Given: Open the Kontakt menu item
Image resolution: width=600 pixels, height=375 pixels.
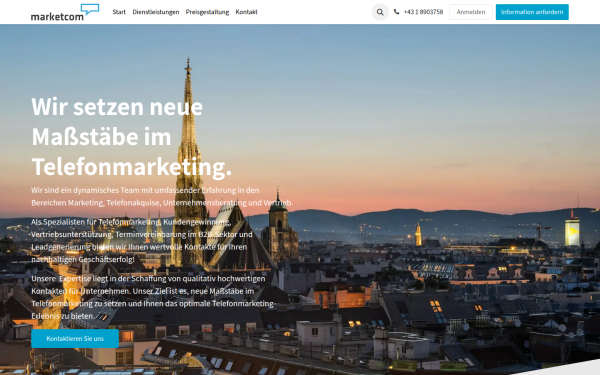Looking at the screenshot, I should pyautogui.click(x=246, y=12).
